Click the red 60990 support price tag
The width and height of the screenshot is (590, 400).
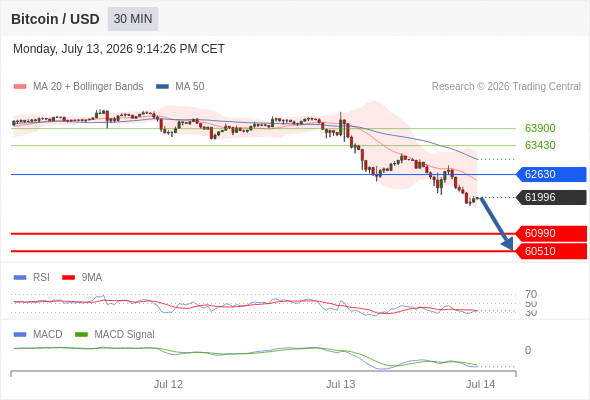tap(551, 233)
